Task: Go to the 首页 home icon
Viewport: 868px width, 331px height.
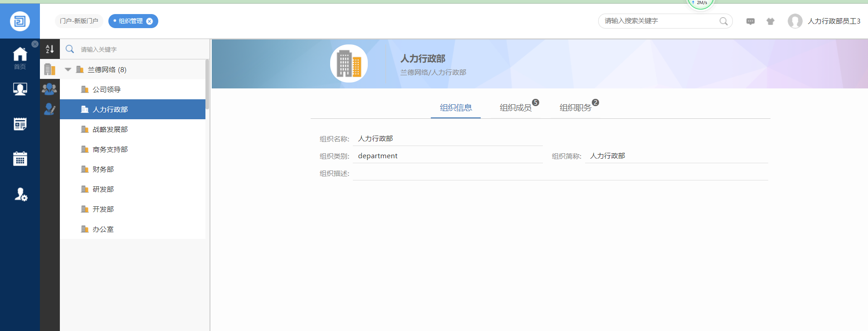Action: point(20,58)
